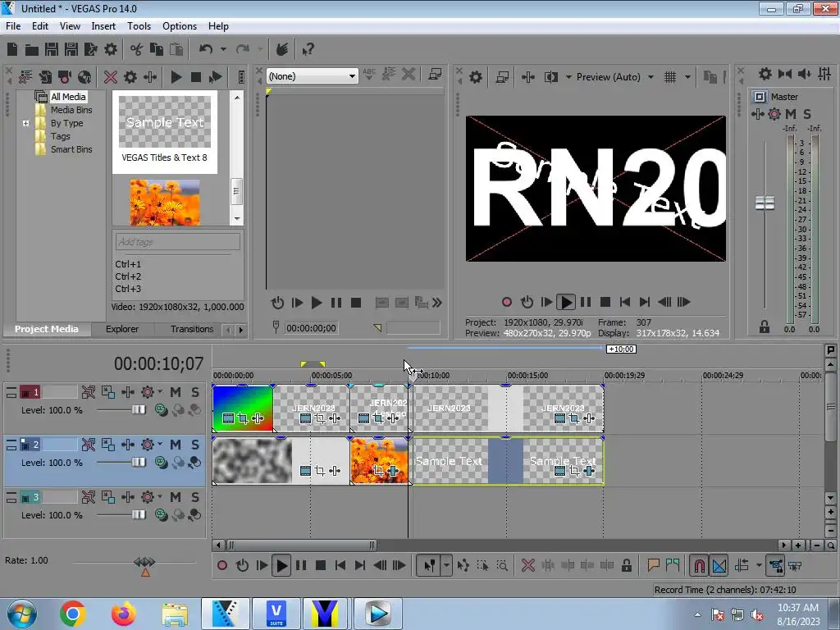Click the Master volume fader
840x630 pixels.
click(x=765, y=203)
